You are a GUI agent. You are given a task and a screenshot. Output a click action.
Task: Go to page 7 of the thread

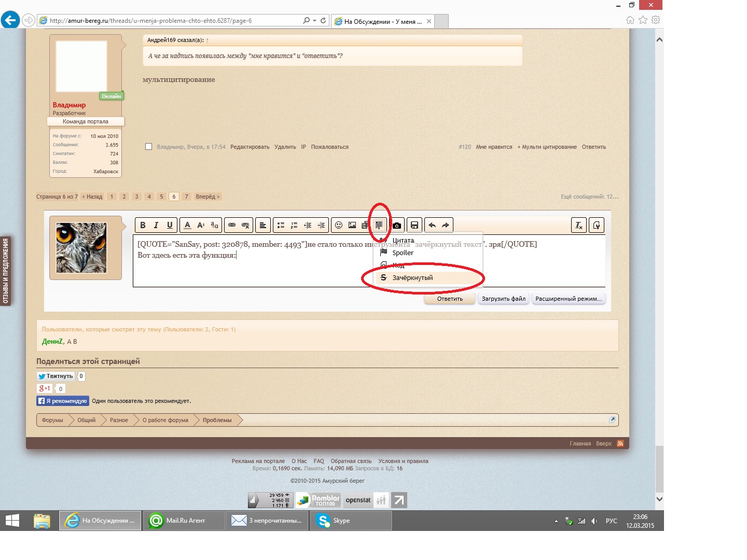[186, 197]
